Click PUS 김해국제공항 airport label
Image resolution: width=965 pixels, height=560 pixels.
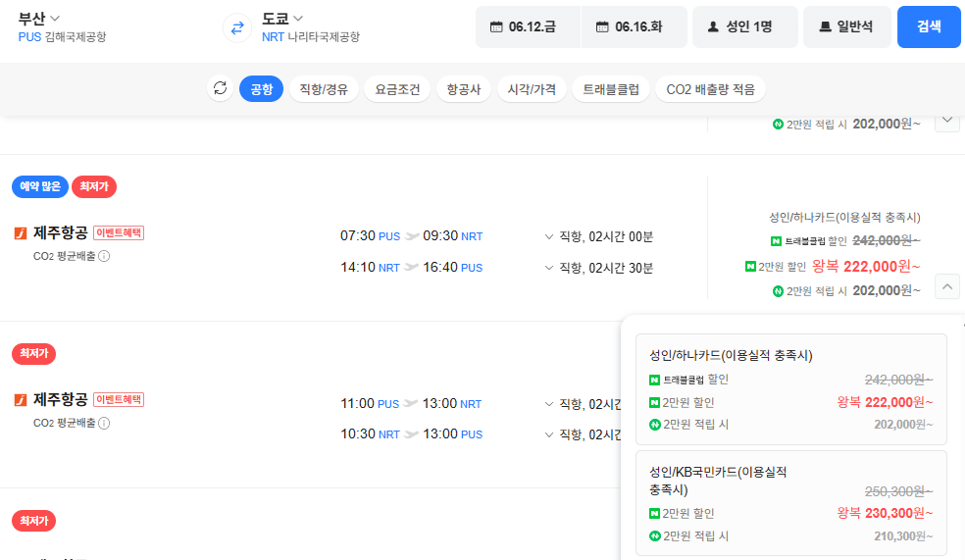pos(62,37)
